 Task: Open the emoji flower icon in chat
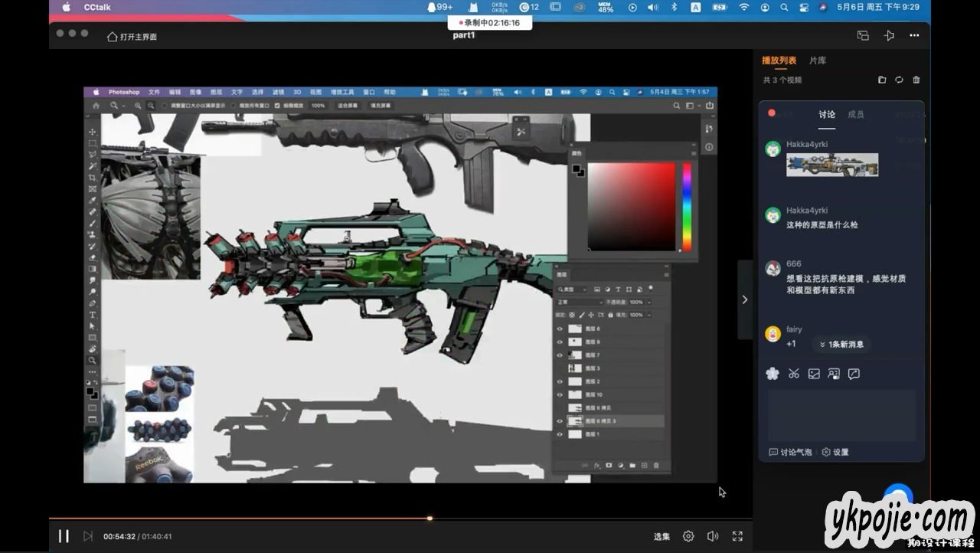pos(773,374)
